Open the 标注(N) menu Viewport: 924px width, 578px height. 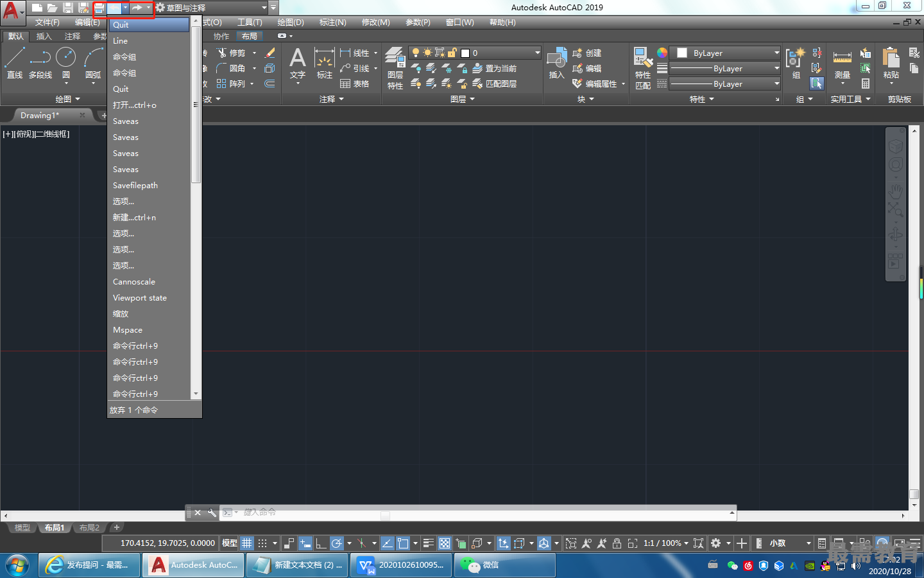(332, 22)
